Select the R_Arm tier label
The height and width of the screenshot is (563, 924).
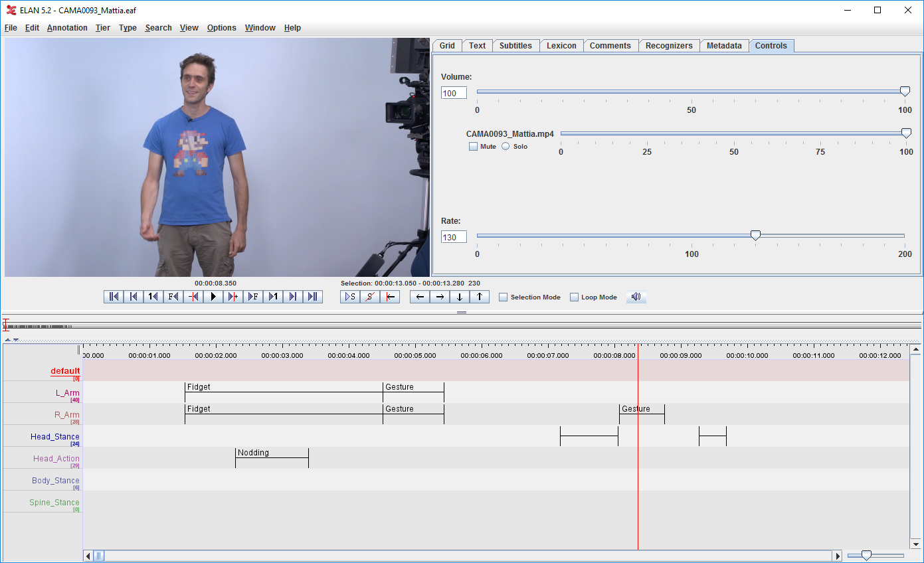tap(66, 415)
